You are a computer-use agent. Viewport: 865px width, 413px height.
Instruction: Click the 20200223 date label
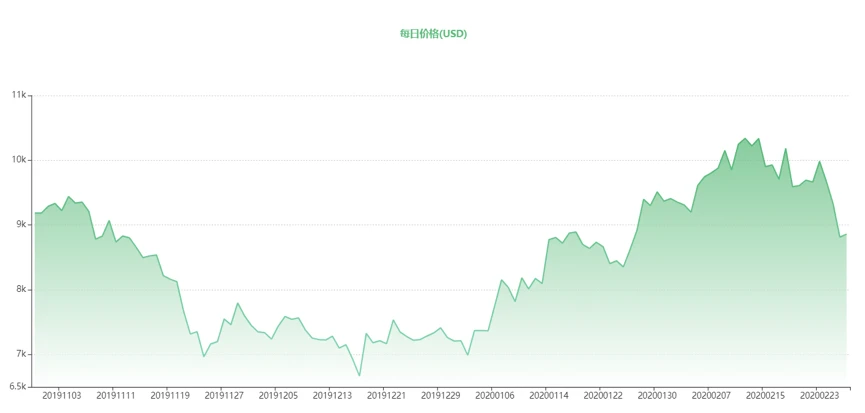pyautogui.click(x=818, y=396)
